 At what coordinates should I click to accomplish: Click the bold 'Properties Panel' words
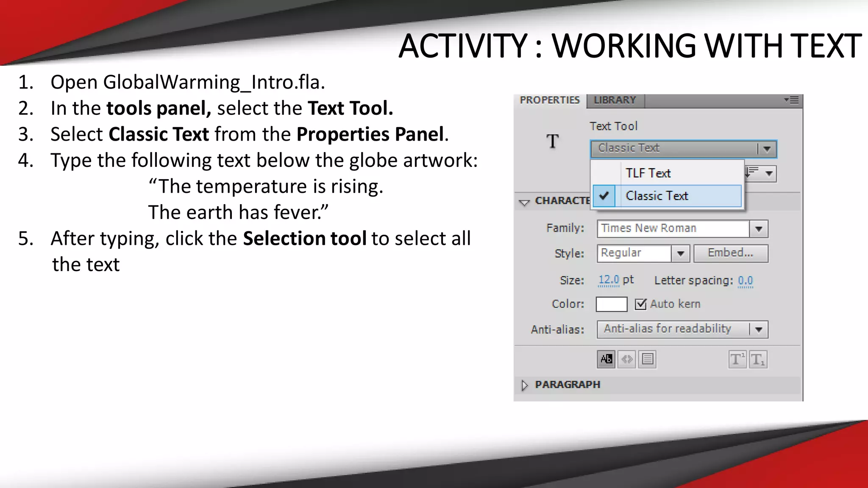pyautogui.click(x=370, y=134)
